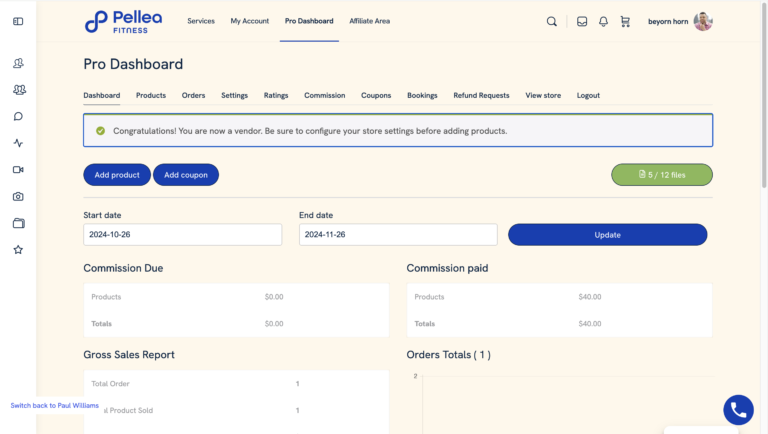The width and height of the screenshot is (768, 434).
Task: Toggle the sidebar panel icon
Action: pyautogui.click(x=18, y=22)
